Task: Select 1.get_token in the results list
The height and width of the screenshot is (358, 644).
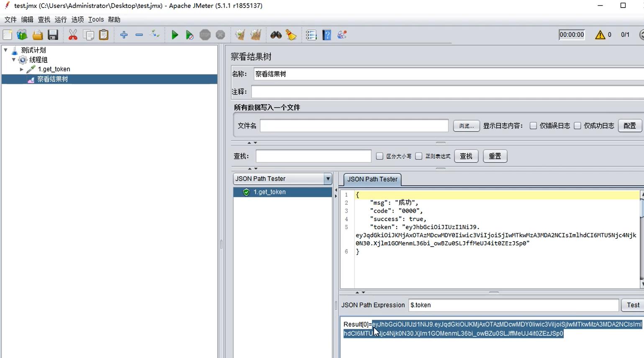Action: [x=269, y=192]
